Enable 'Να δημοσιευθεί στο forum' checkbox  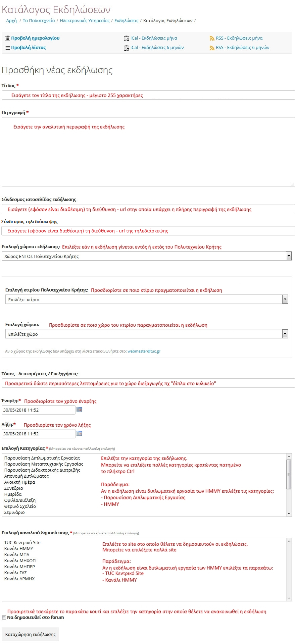(x=4, y=618)
